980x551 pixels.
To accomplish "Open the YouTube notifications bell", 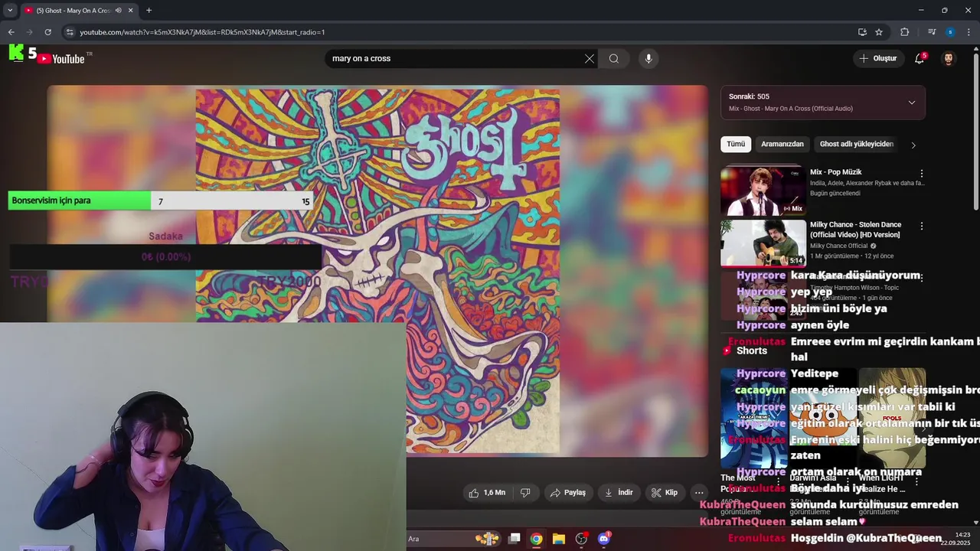I will (920, 58).
